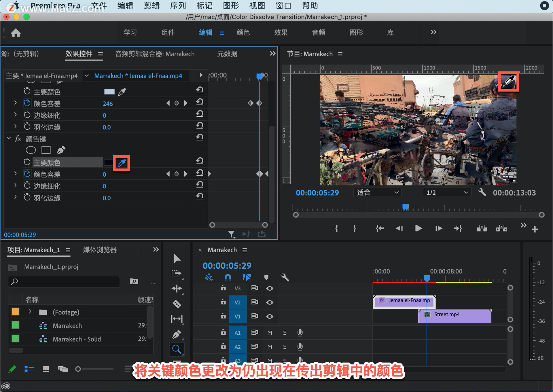This screenshot has height=392, width=553.
Task: Select the Pen tool in tools panel
Action: coord(177,334)
